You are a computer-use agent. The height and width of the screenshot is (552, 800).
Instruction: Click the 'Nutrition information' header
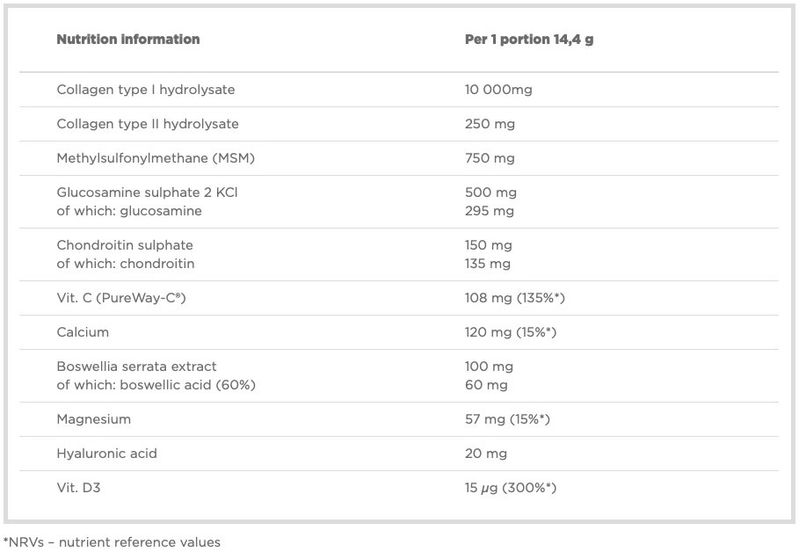[128, 39]
